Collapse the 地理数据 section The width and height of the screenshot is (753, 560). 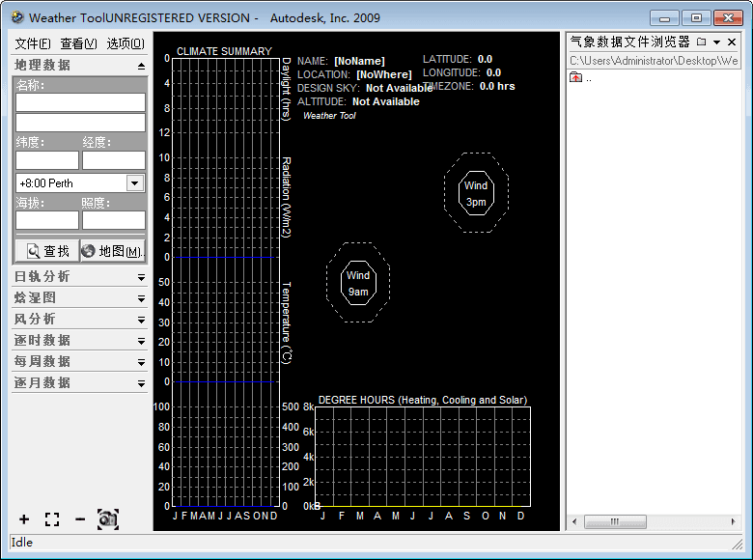pyautogui.click(x=141, y=66)
